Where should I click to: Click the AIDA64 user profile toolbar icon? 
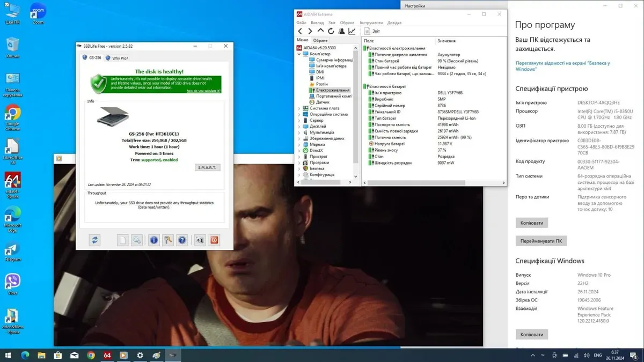tap(341, 32)
